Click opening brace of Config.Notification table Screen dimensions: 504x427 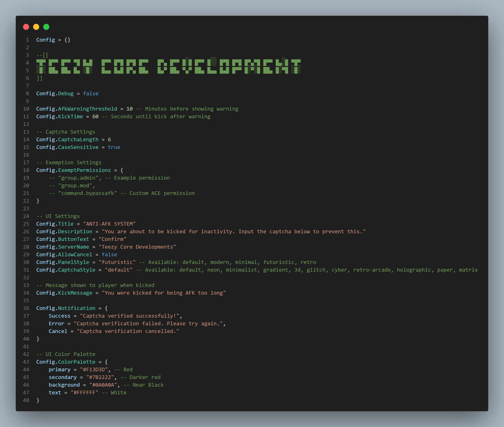[106, 308]
